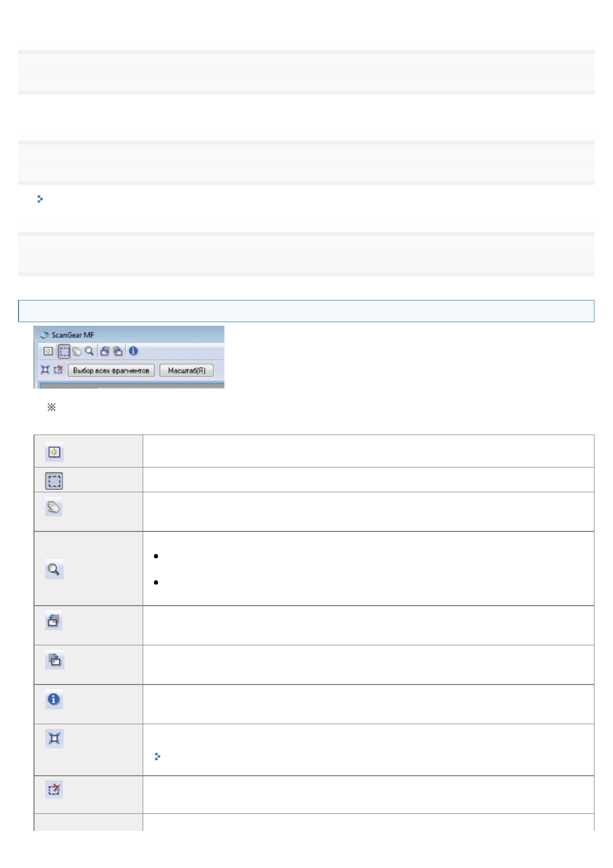Click the Clear icon in ScanGear toolbar

click(48, 352)
